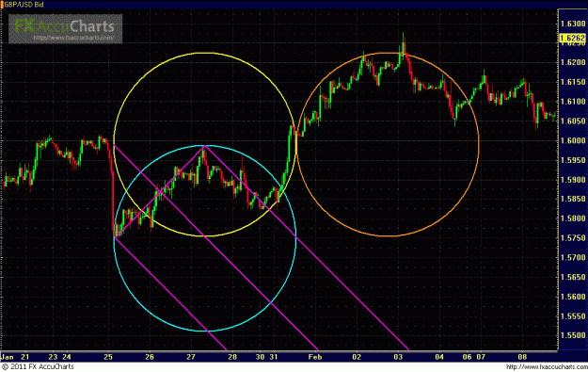Screen dimensions: 588x372
Task: Click the 1.5800 price axis label
Action: (x=573, y=218)
